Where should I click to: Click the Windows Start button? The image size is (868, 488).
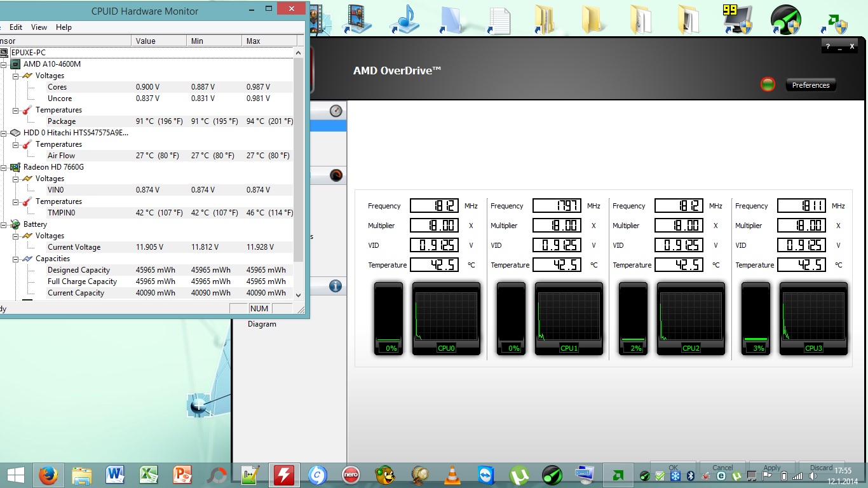15,475
